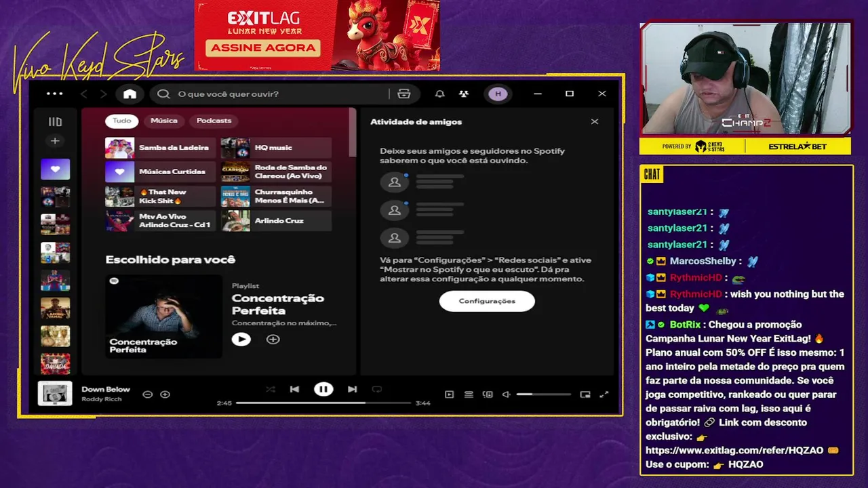Mute using the speaker icon

tap(506, 394)
